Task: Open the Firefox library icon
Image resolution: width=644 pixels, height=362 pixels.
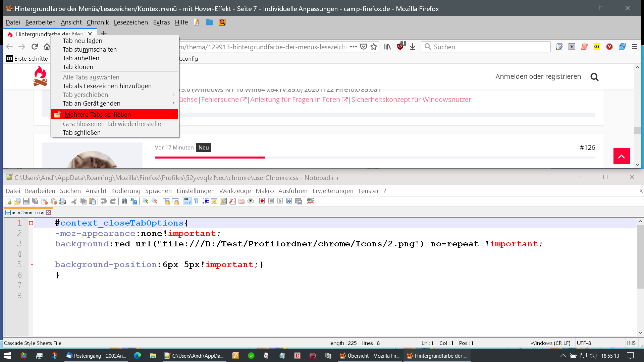Action: pos(387,47)
